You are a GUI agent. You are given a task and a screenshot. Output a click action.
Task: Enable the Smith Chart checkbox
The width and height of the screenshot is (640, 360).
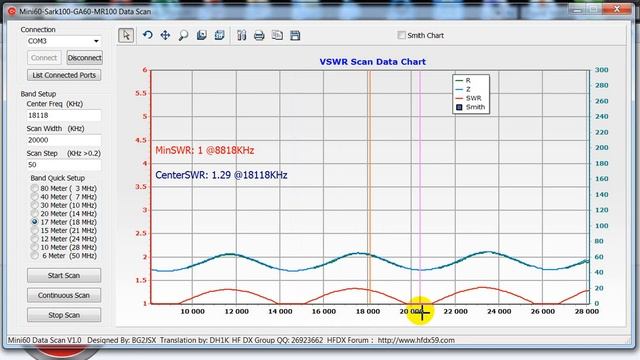(x=402, y=36)
